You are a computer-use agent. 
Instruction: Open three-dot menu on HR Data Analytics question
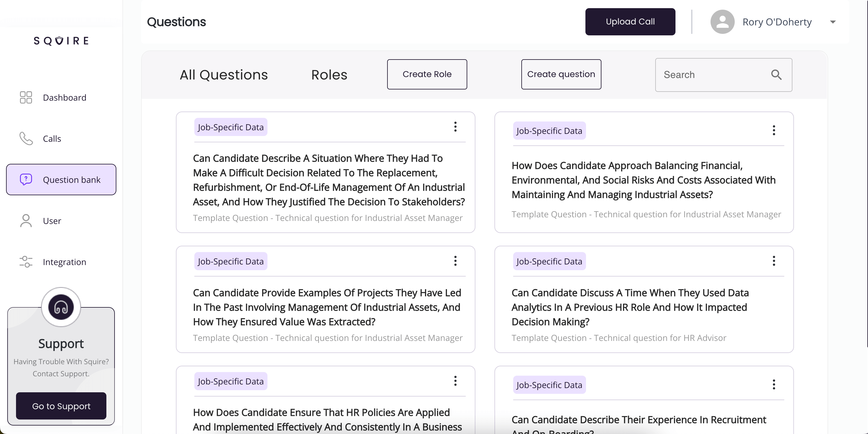(774, 261)
